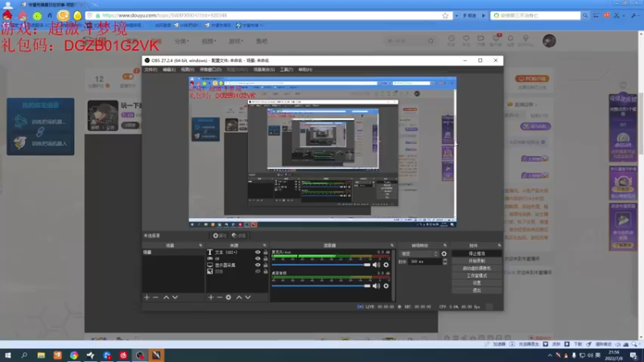Mute the microphone/Aux audio speaker icon
Screen dimensions: 644x362
click(x=376, y=265)
